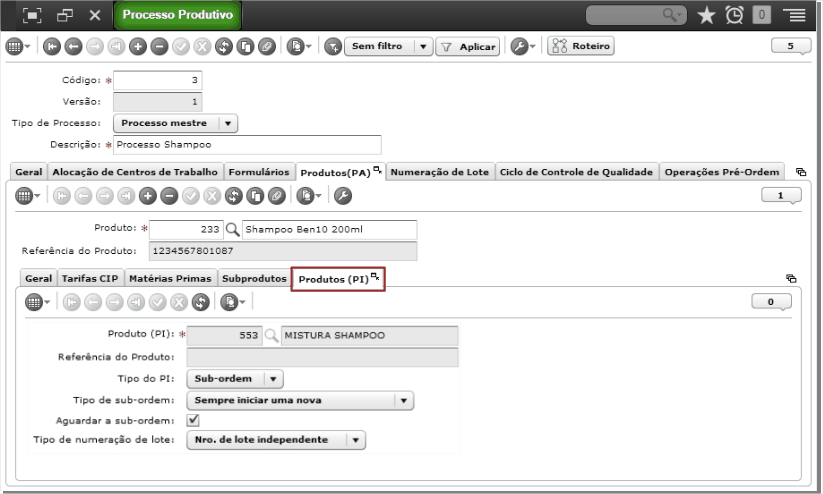Refresh records in main toolbar
The width and height of the screenshot is (823, 494).
[224, 47]
